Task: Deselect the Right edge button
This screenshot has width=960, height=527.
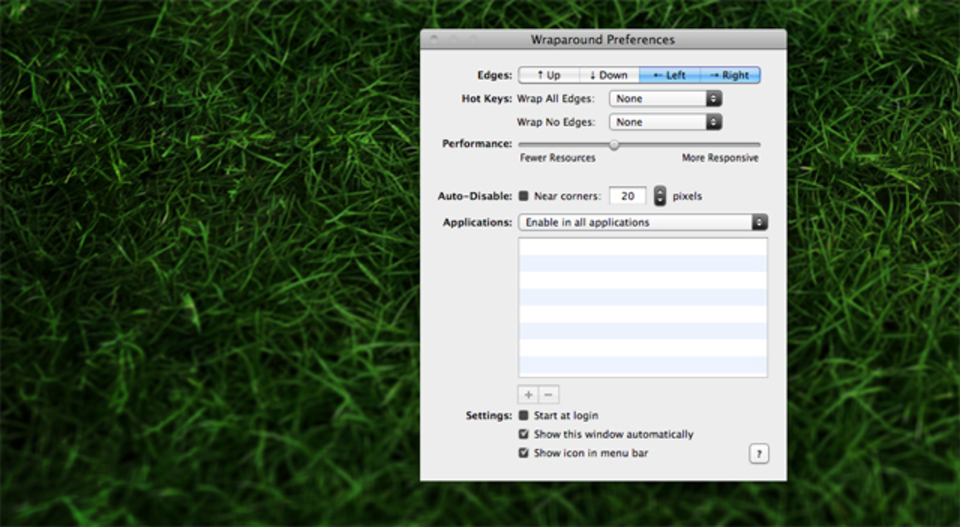Action: point(730,75)
